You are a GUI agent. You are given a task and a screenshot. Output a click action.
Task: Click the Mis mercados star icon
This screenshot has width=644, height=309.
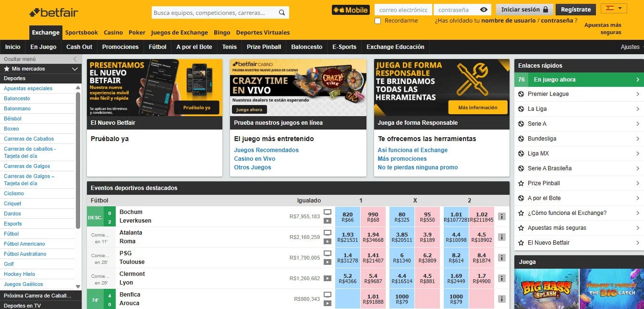7,69
